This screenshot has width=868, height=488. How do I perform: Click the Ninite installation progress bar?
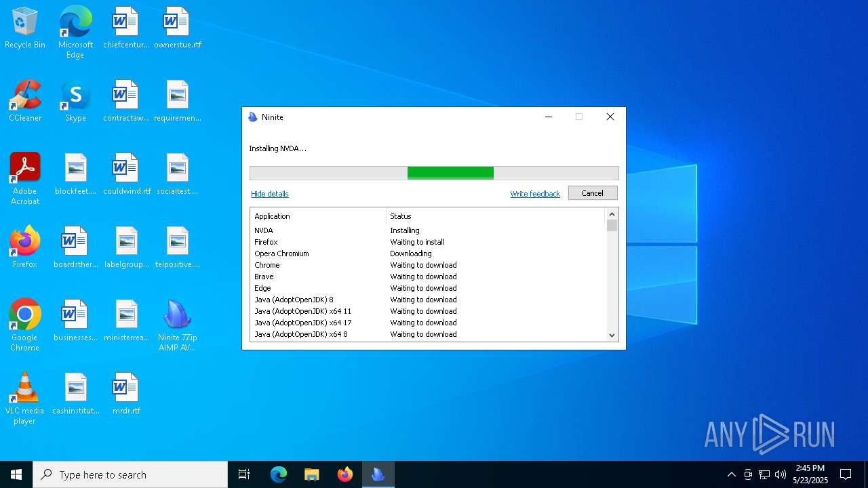pyautogui.click(x=434, y=173)
